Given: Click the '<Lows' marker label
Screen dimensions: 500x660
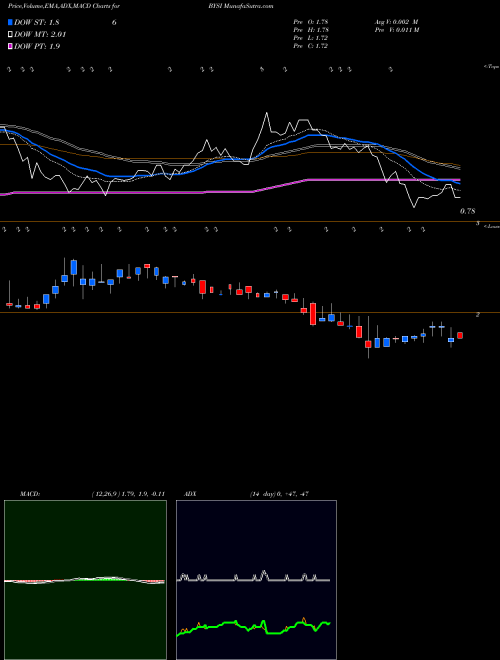Looking at the screenshot, I should pyautogui.click(x=492, y=226).
